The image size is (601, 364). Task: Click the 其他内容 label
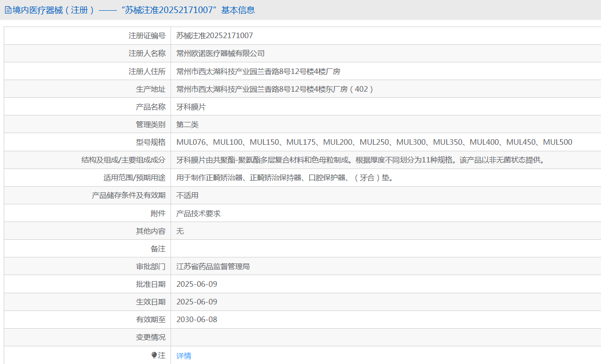[x=150, y=231]
